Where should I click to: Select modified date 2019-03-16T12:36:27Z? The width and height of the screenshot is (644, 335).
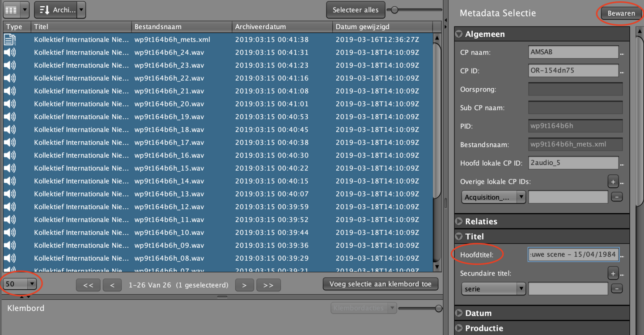click(377, 39)
